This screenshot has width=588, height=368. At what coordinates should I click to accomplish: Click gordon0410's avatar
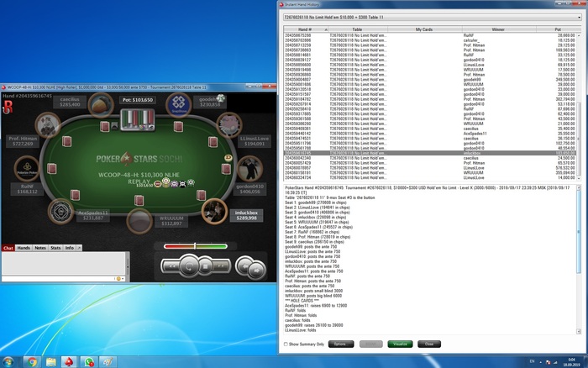point(249,168)
